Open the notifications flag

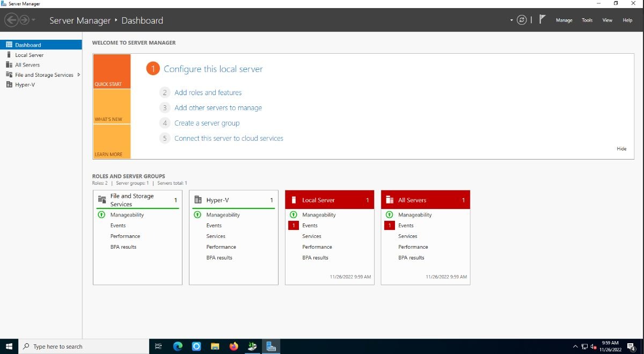(543, 19)
